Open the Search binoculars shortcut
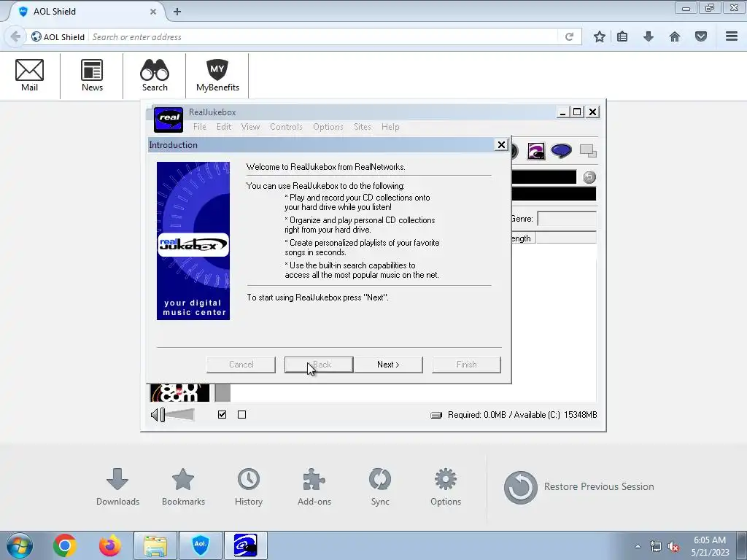The height and width of the screenshot is (560, 747). (155, 75)
